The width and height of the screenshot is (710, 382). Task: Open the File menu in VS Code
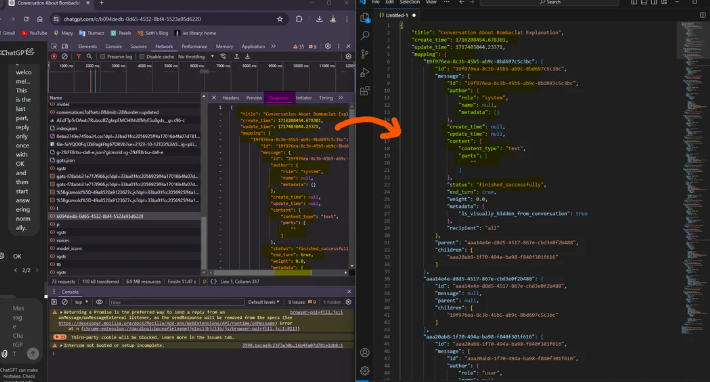coord(376,2)
